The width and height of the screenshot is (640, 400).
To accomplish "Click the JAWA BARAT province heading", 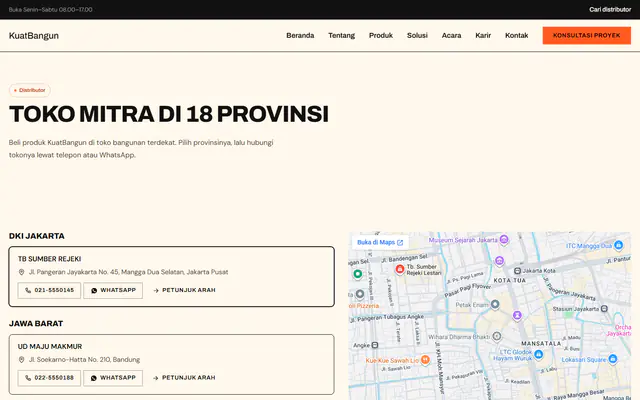I will [x=36, y=324].
